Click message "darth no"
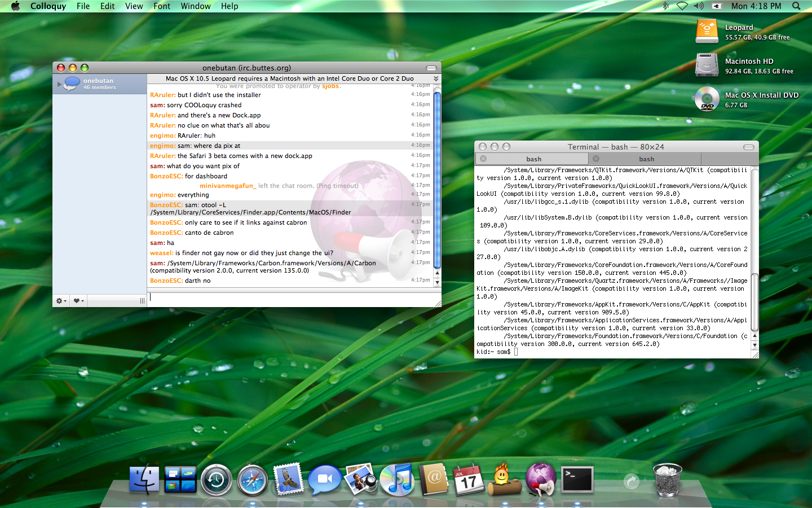The height and width of the screenshot is (508, 812). click(198, 281)
